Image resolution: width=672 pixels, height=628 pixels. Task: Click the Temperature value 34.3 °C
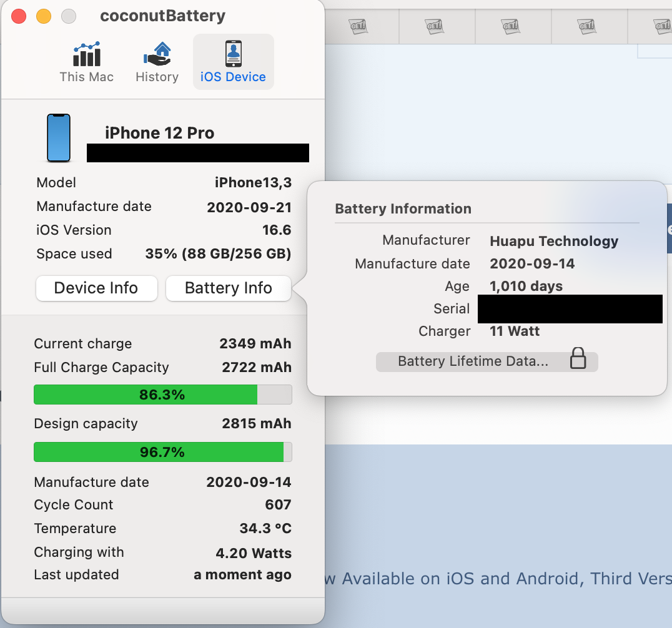pyautogui.click(x=265, y=528)
